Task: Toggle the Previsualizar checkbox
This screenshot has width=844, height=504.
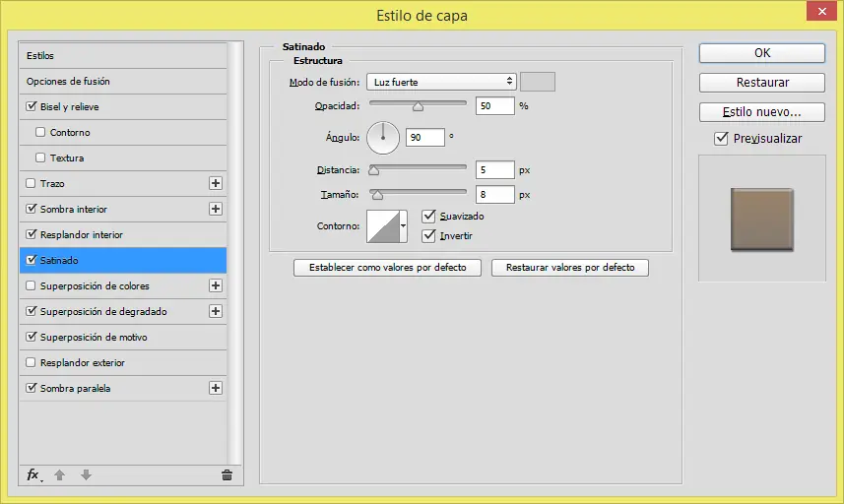Action: [x=721, y=138]
